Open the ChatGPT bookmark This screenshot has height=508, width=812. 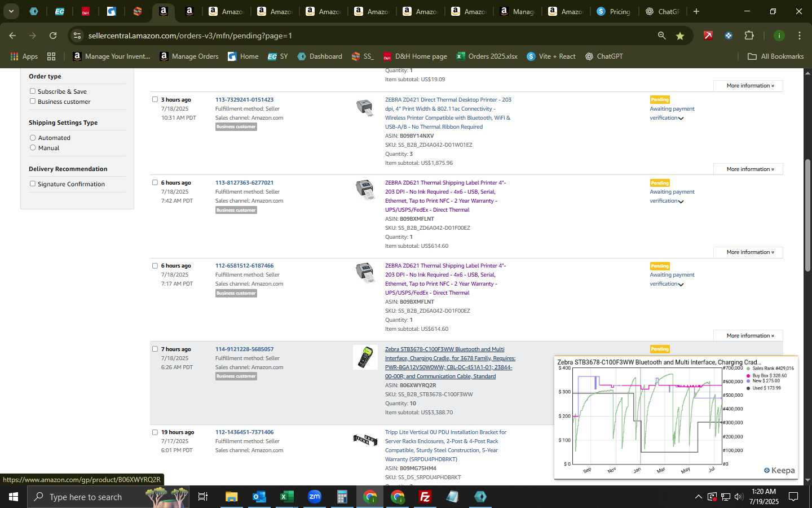tap(604, 56)
